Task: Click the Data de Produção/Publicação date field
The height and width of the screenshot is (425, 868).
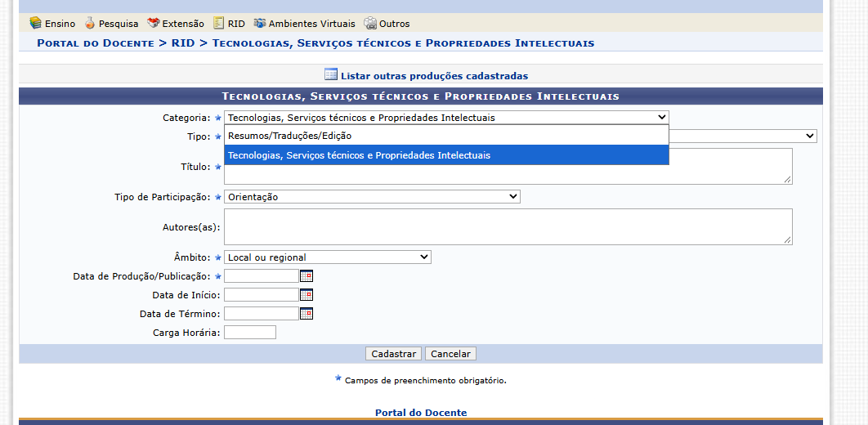Action: click(x=262, y=276)
